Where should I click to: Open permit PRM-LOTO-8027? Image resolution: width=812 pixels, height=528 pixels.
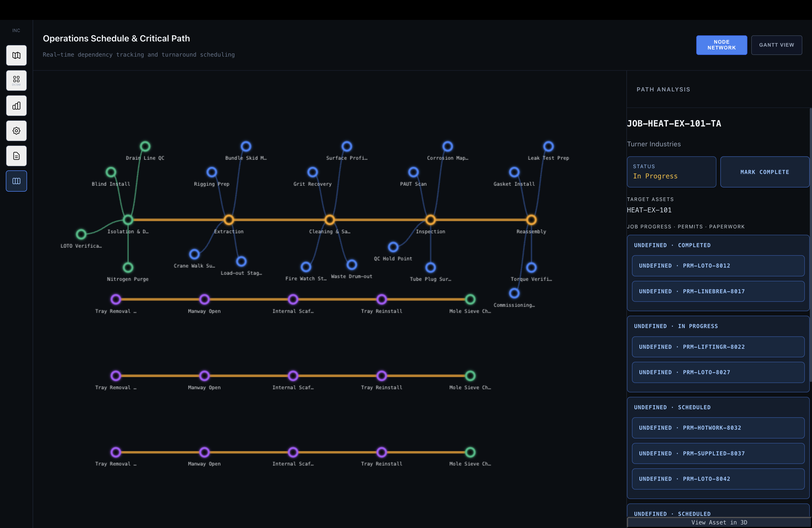[x=718, y=373]
